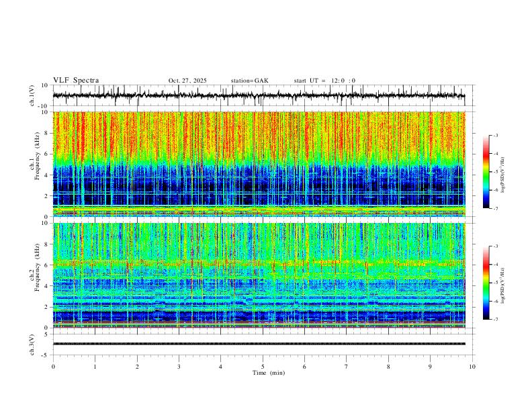Click time axis tick label "6"
The image size is (532, 411).
pos(305,367)
